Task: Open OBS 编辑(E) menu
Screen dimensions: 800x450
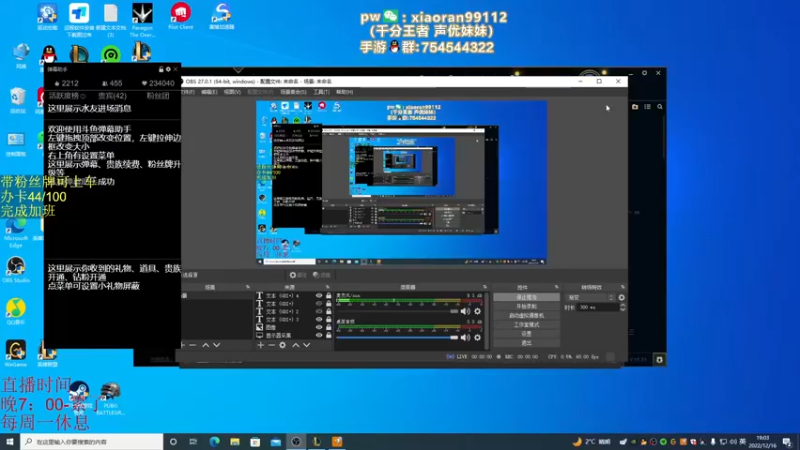Action: click(x=209, y=92)
